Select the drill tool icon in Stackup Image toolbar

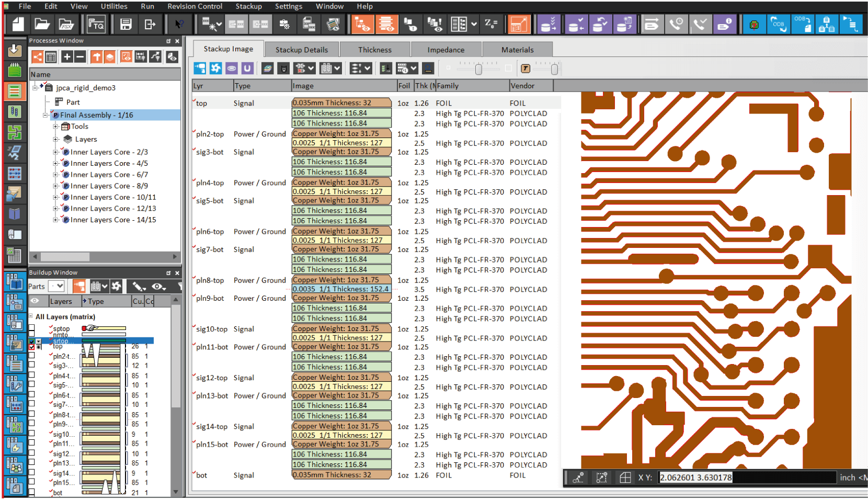[x=200, y=68]
